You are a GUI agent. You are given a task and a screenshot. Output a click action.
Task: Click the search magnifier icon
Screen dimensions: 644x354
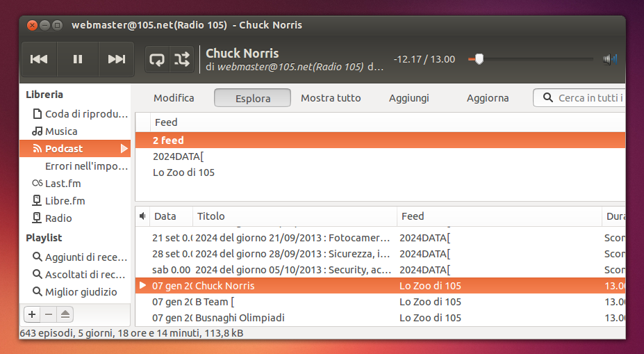(547, 97)
